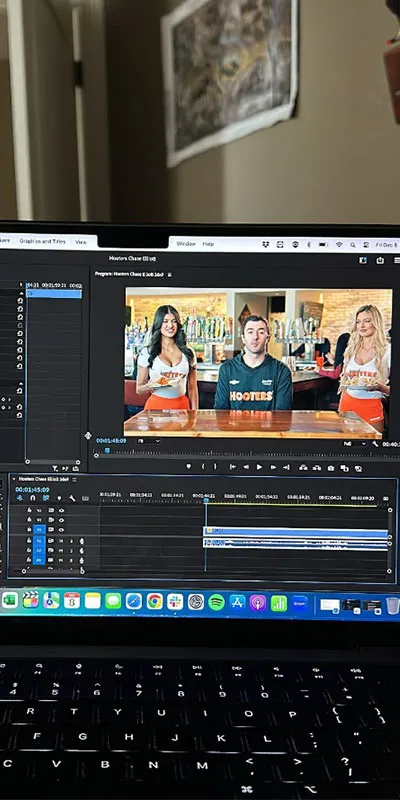Open Timeline Display Settings wrench
Screen dimensions: 400x800
click(x=72, y=498)
